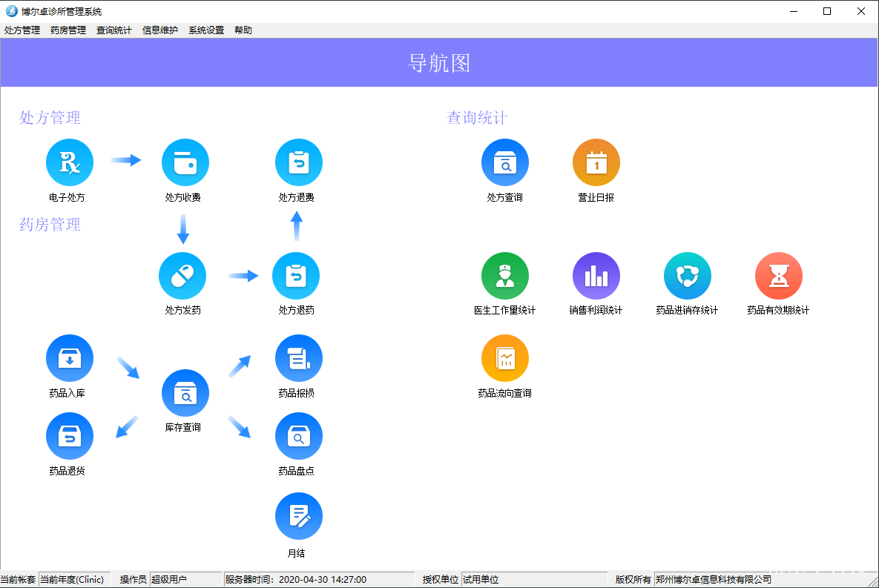Screen dimensions: 879x588
Task: Select the 处方发药 pill icon
Action: click(x=182, y=276)
